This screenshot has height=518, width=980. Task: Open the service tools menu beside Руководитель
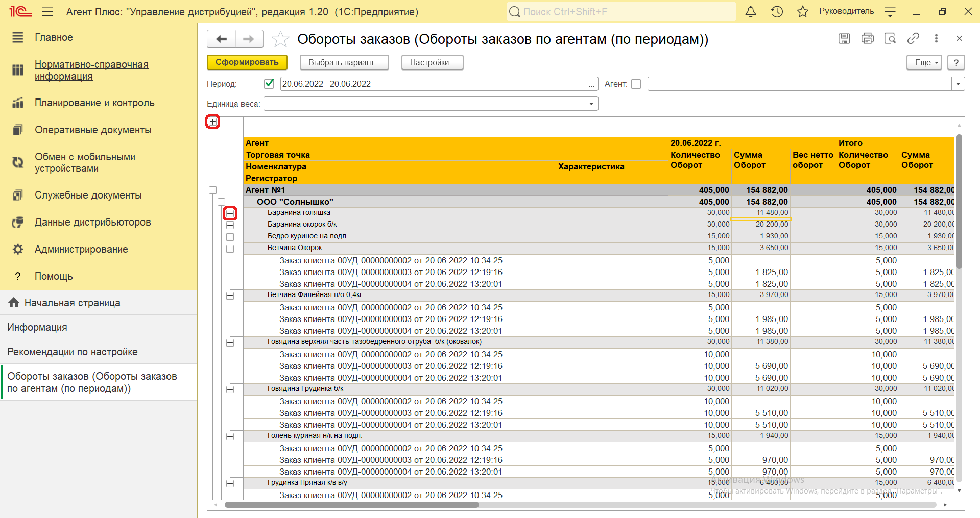(x=890, y=11)
